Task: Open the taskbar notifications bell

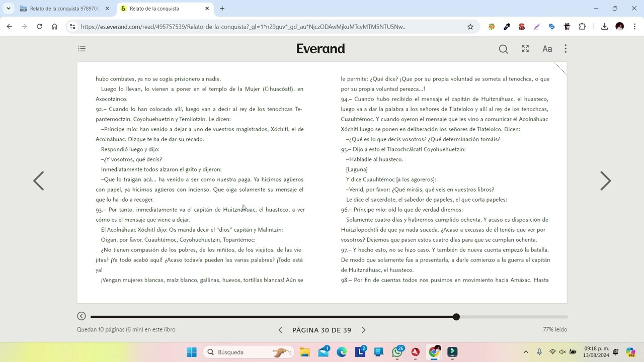Action: coord(616,352)
